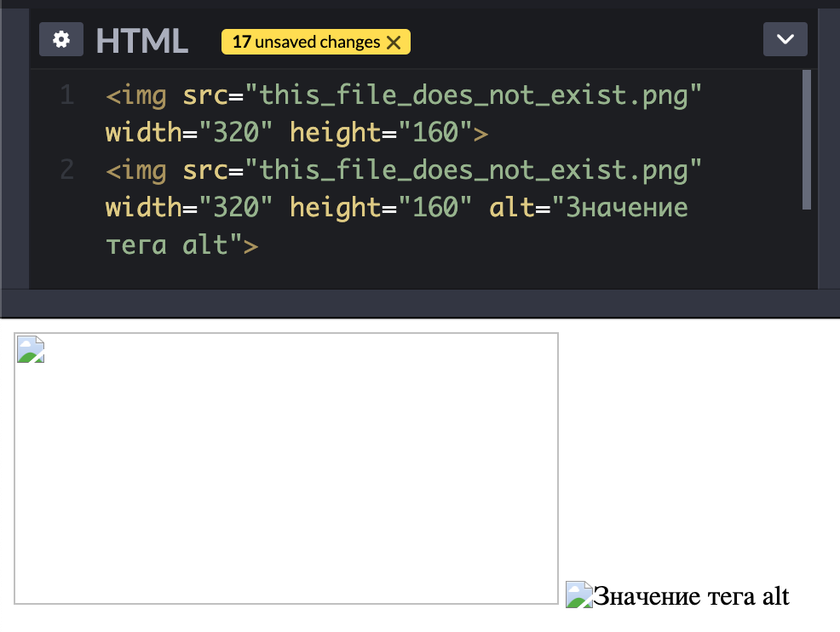Expand the HTML editor chevron dropdown
Image resolution: width=840 pixels, height=632 pixels.
point(785,40)
